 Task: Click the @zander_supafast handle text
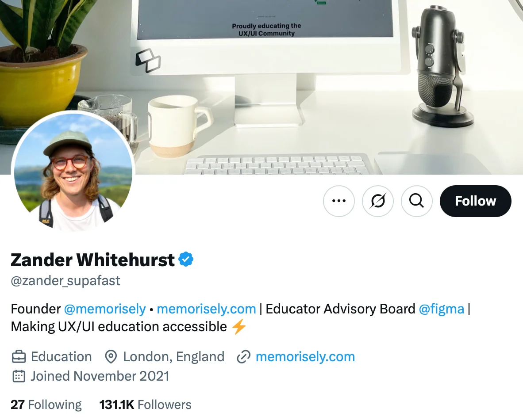click(65, 281)
